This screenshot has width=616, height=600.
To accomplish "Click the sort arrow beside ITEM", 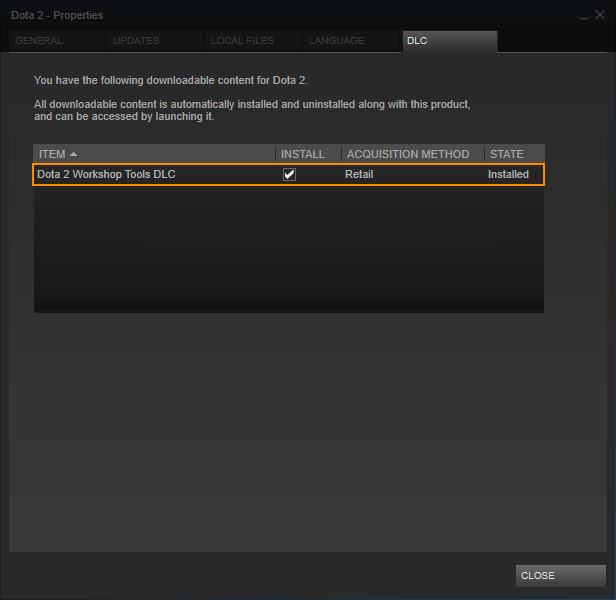I will pos(73,154).
